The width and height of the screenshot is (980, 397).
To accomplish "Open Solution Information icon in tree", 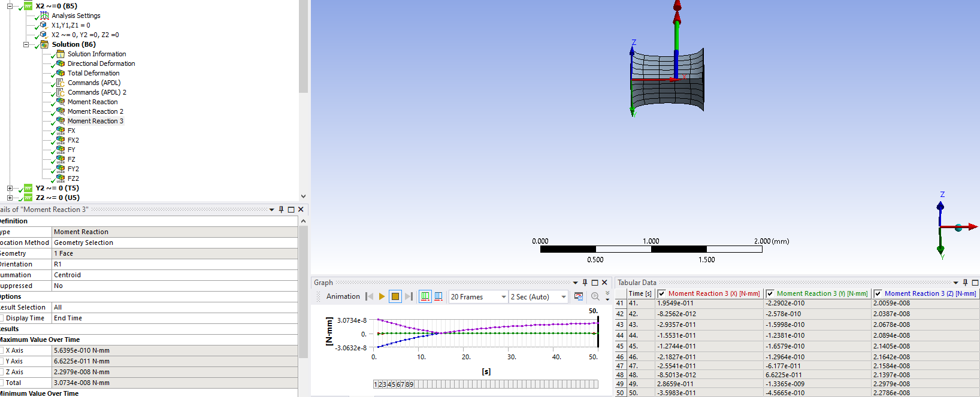I will coord(61,54).
